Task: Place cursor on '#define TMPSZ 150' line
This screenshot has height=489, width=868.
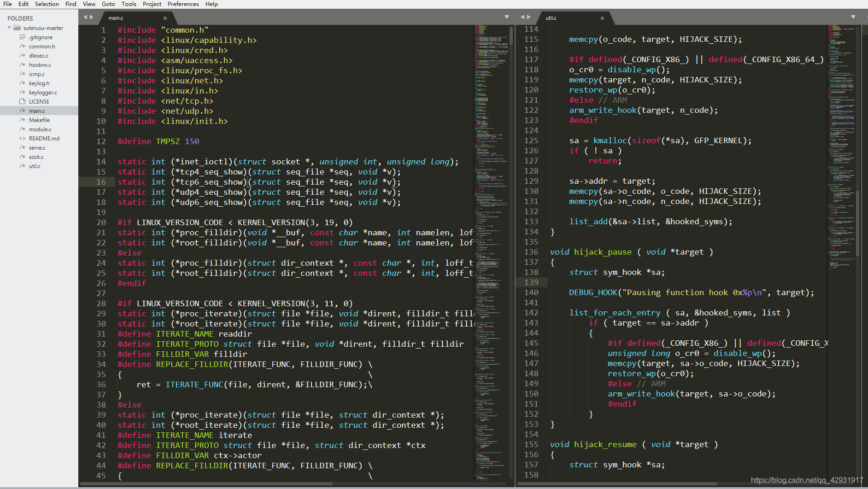Action: [x=158, y=141]
